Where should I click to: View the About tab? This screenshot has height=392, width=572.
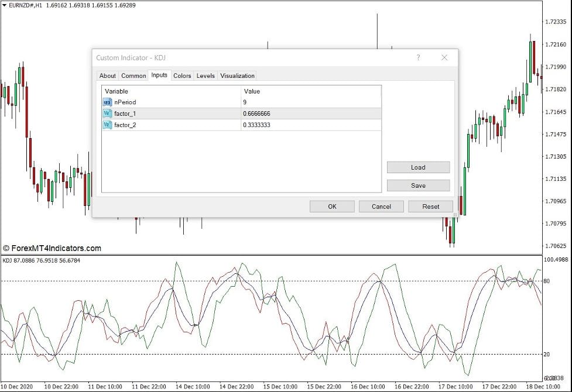pyautogui.click(x=107, y=75)
